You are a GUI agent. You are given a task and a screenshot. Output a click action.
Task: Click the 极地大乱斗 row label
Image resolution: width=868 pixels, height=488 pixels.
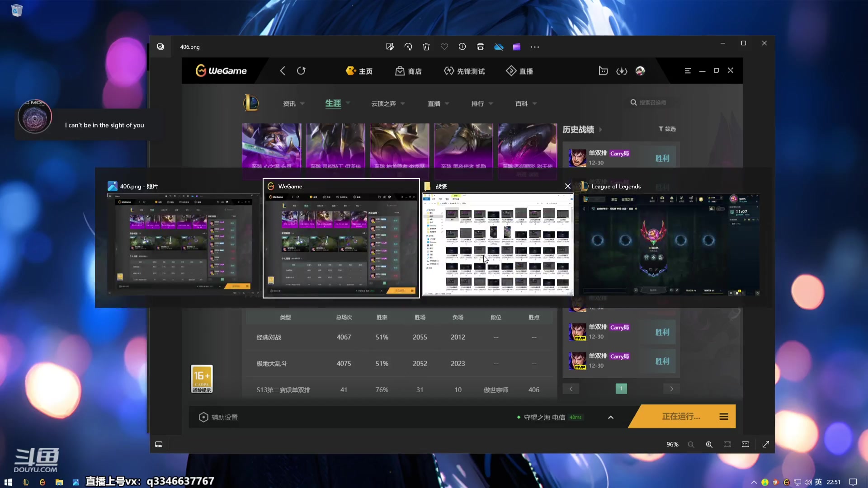(x=272, y=363)
